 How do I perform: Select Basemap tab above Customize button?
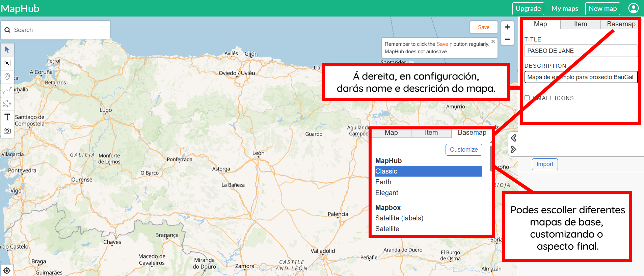point(472,132)
